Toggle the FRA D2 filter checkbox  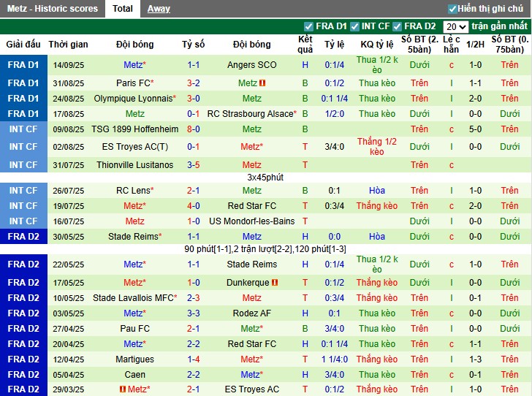coord(398,26)
